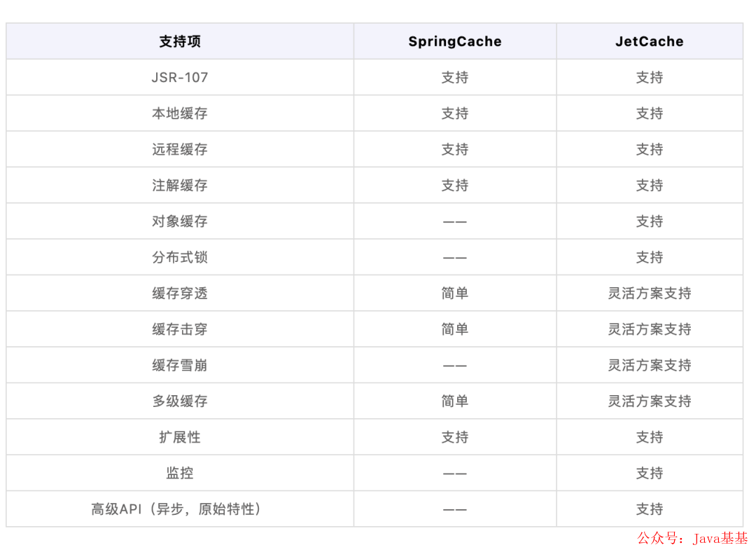
Task: Select JetCache 支持 cell in 扩展性 row
Action: click(650, 437)
